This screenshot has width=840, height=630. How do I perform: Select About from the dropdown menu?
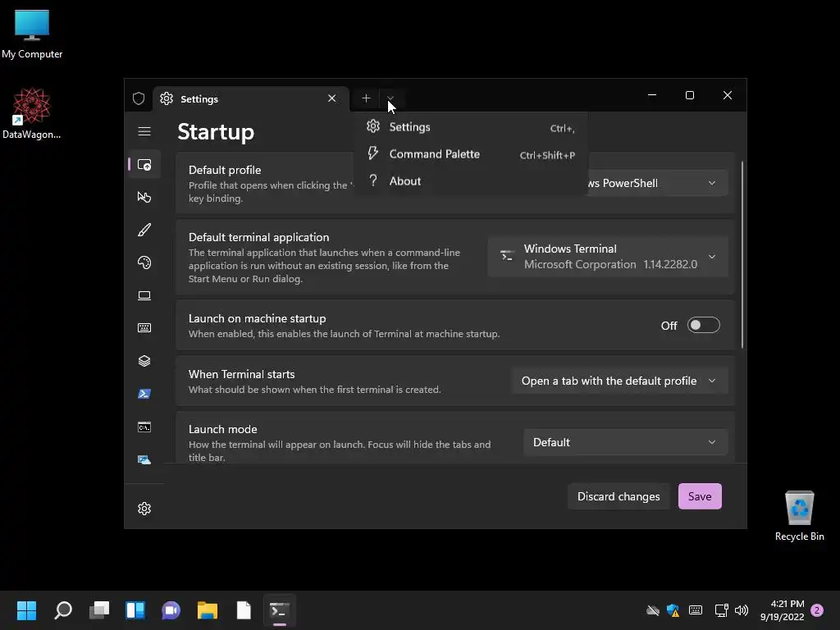pyautogui.click(x=471, y=181)
